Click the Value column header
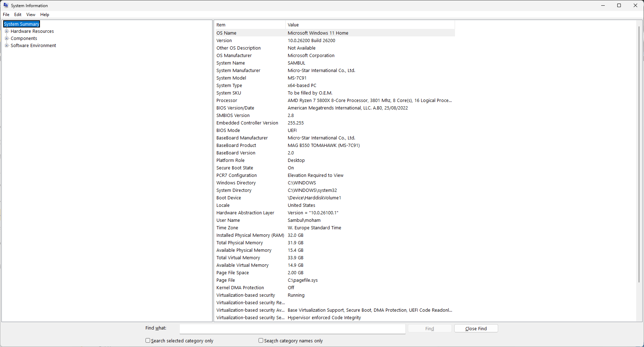 370,25
